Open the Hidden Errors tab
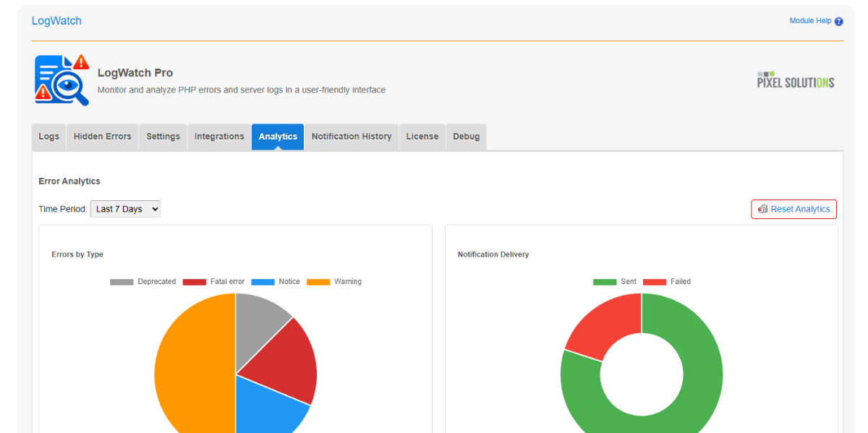 pyautogui.click(x=103, y=137)
